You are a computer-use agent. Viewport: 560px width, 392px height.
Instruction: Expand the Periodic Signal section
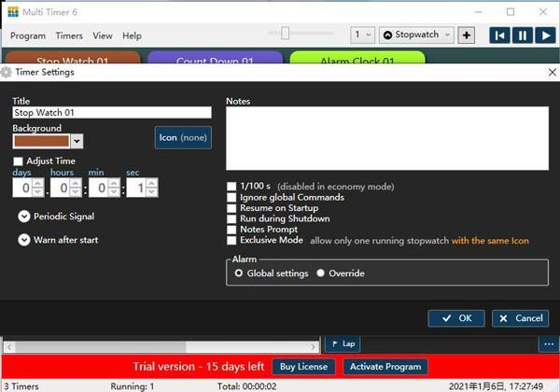[x=23, y=217]
